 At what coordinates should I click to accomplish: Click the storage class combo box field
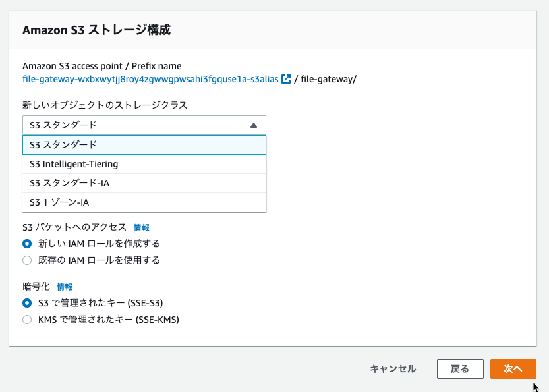(144, 125)
